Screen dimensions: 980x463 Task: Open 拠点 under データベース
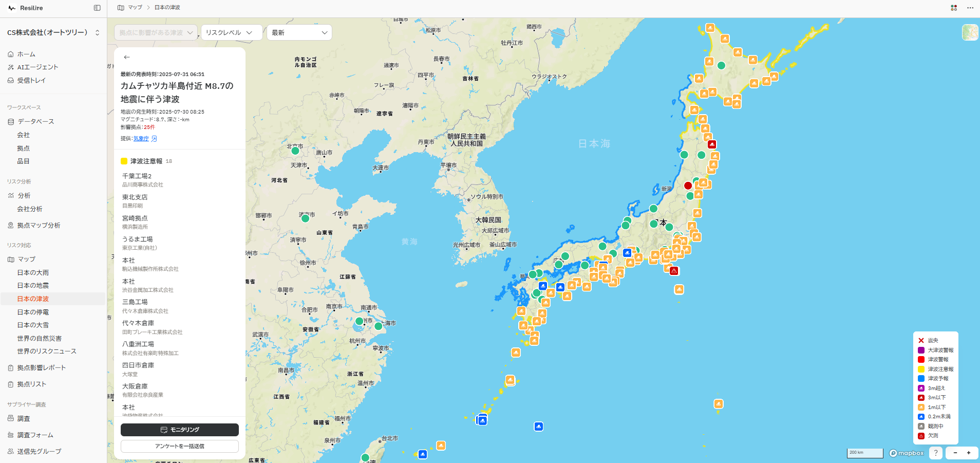pos(24,149)
